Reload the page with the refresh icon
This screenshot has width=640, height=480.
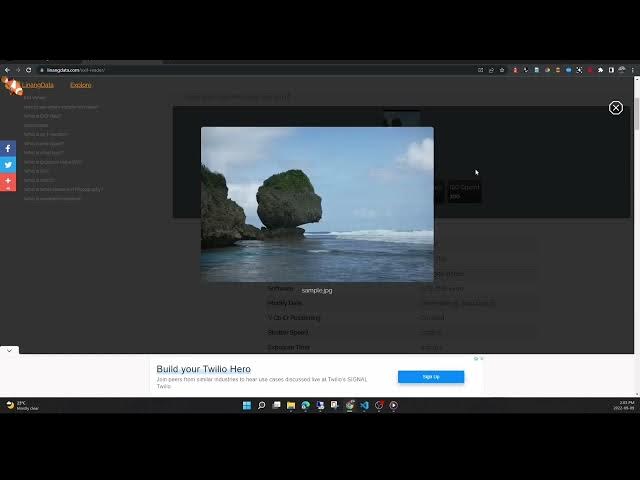pos(29,70)
